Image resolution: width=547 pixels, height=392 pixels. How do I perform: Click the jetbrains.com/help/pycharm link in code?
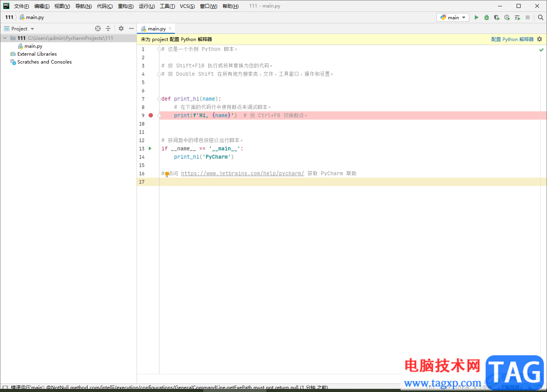pos(242,173)
